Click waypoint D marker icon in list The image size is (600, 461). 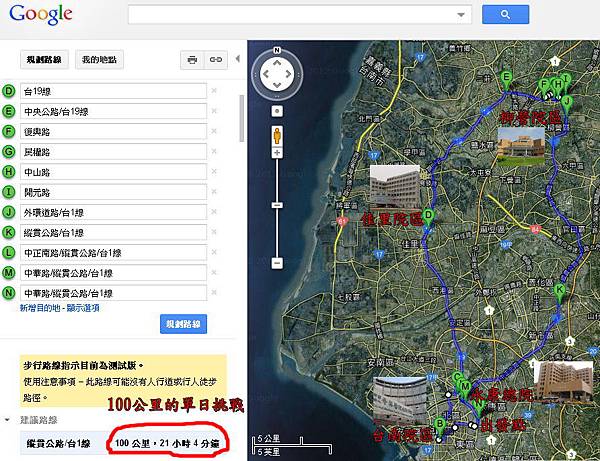pos(8,91)
